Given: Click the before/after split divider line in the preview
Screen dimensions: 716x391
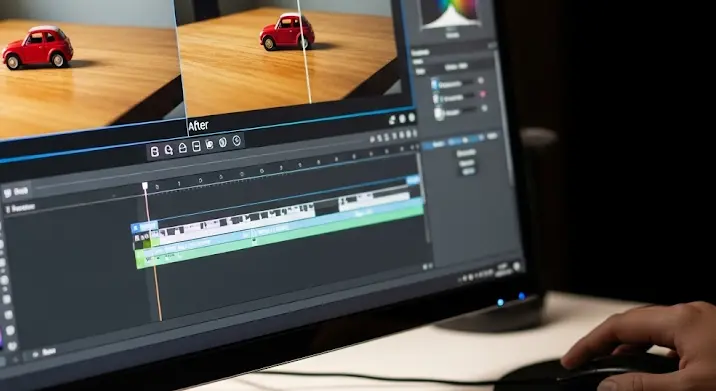Looking at the screenshot, I should click(304, 51).
